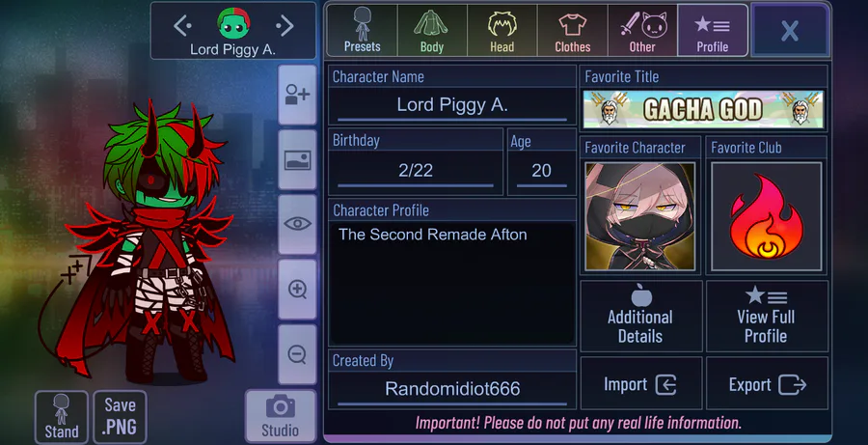The image size is (868, 445).
Task: Edit the Character Name field
Action: (x=452, y=105)
